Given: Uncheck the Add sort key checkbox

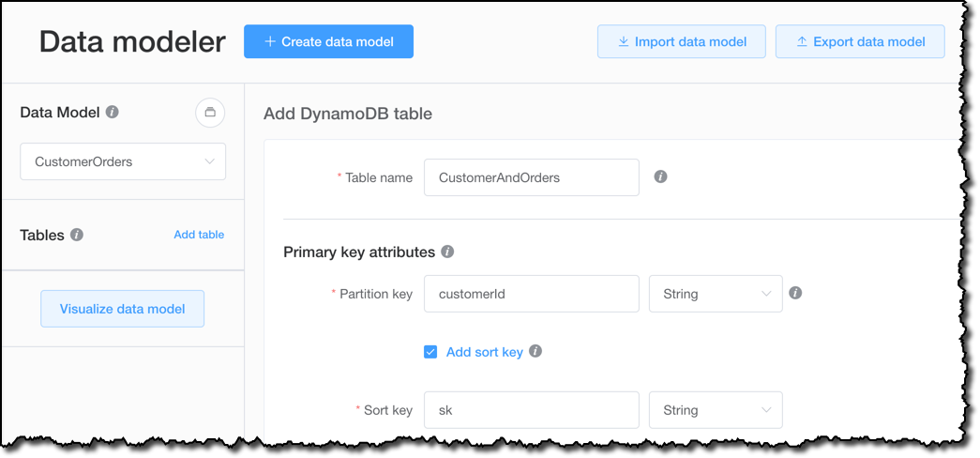Looking at the screenshot, I should tap(430, 352).
